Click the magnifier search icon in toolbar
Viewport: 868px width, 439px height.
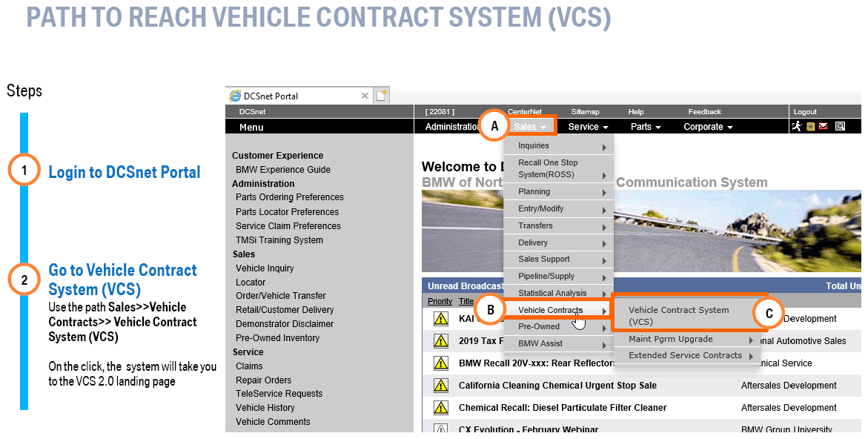click(x=840, y=127)
